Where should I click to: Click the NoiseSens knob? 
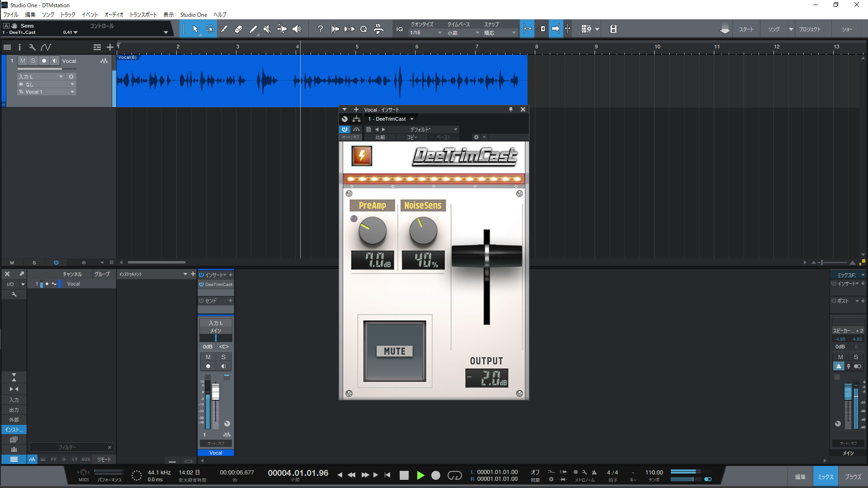pos(423,230)
